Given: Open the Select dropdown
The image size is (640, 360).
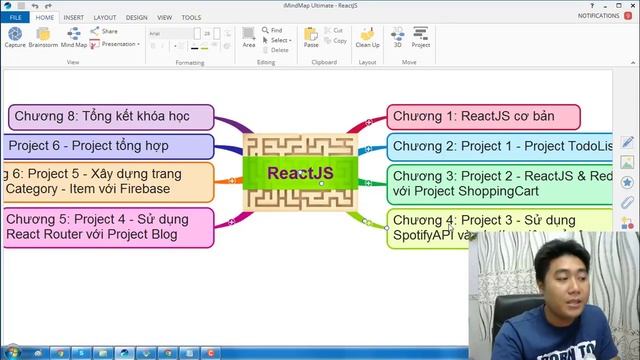Looking at the screenshot, I should 277,40.
